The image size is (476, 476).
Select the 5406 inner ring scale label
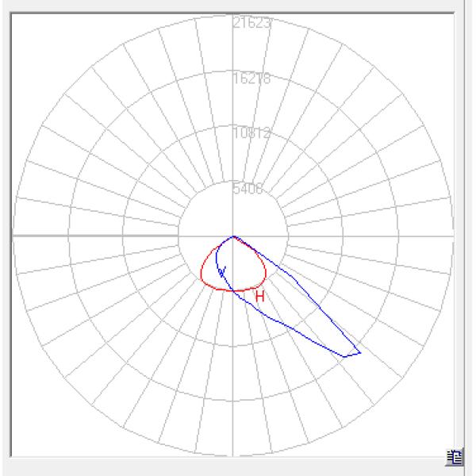click(248, 189)
